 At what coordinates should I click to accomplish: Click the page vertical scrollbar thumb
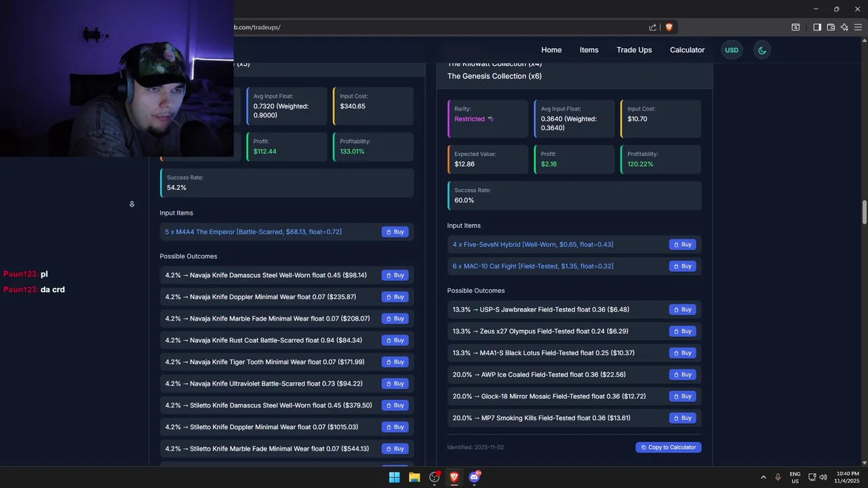(x=864, y=212)
